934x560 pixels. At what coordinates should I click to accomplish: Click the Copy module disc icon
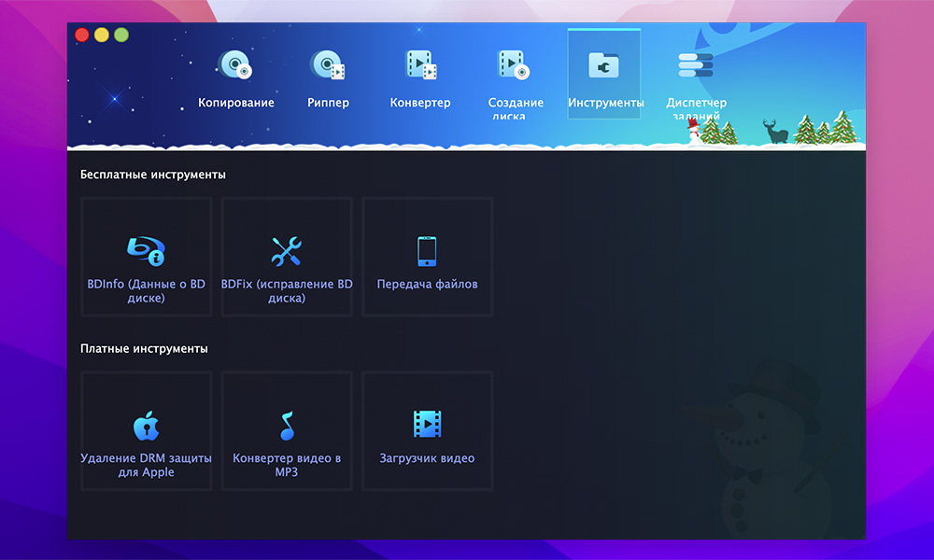[235, 66]
